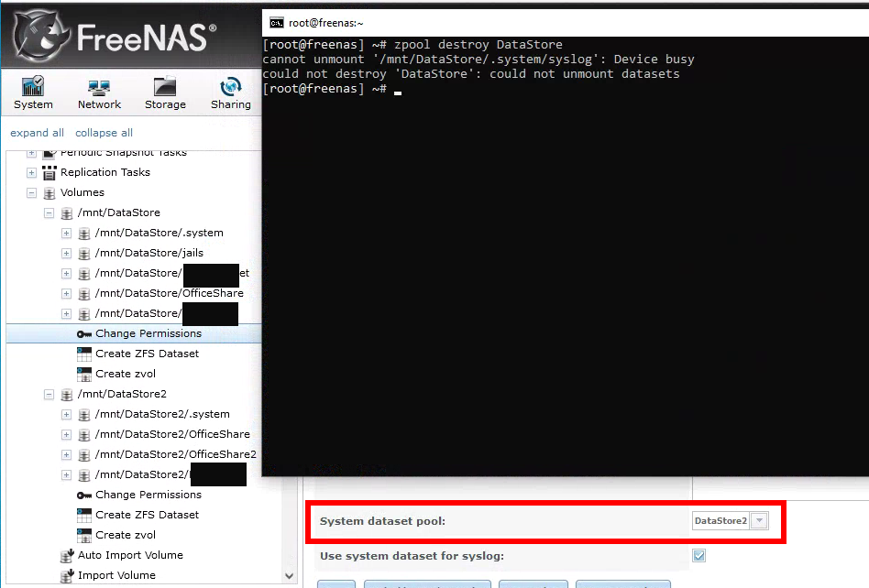
Task: Toggle Use system dataset for syslog checkbox
Action: click(x=698, y=555)
